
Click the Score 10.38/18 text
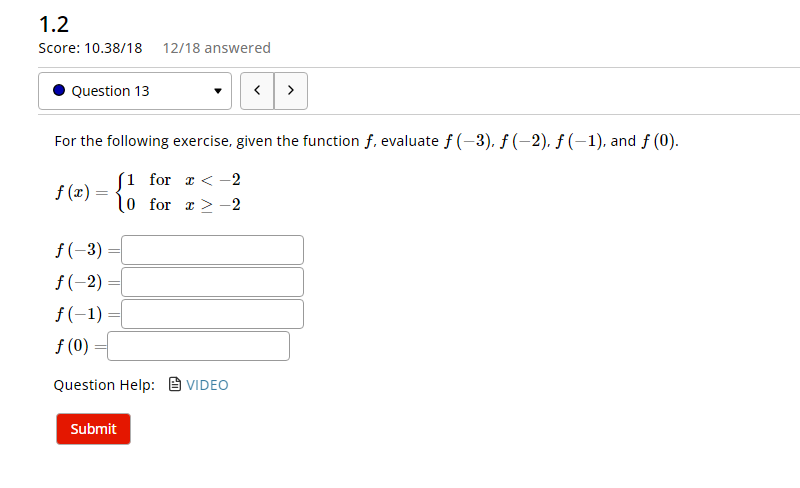pyautogui.click(x=90, y=48)
